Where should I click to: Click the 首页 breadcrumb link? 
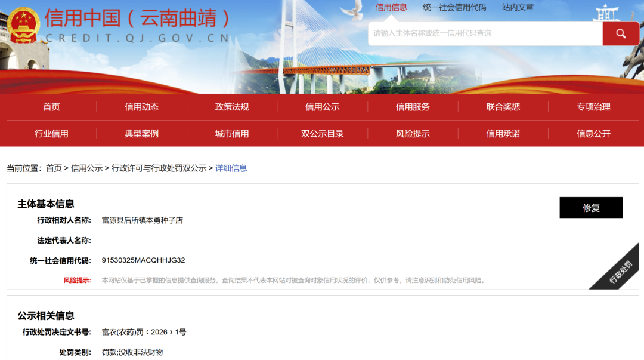(x=54, y=168)
